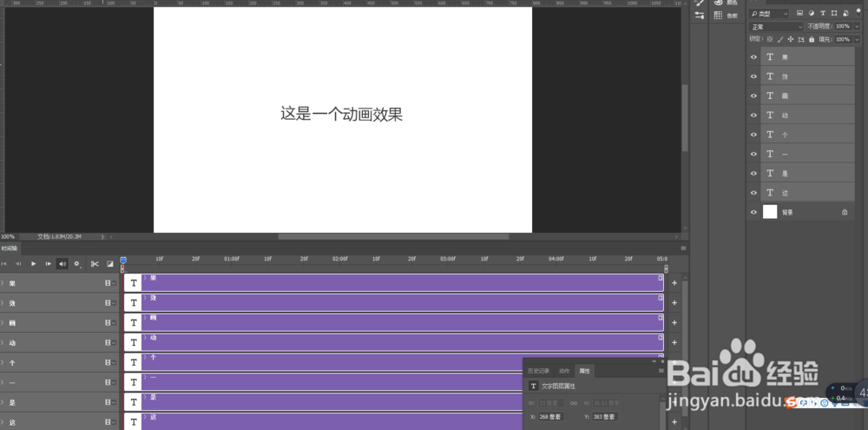
Task: Hide the 这 layer eye icon
Action: pyautogui.click(x=753, y=193)
